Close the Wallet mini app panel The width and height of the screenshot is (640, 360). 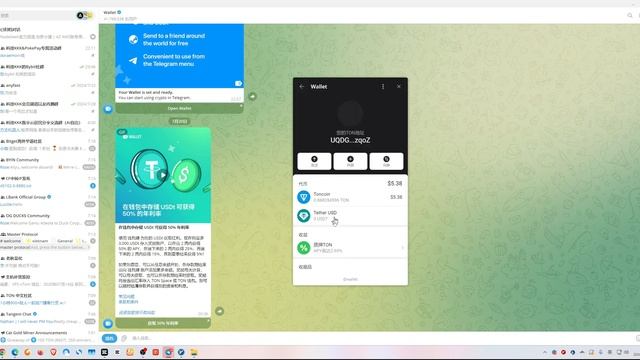(399, 87)
